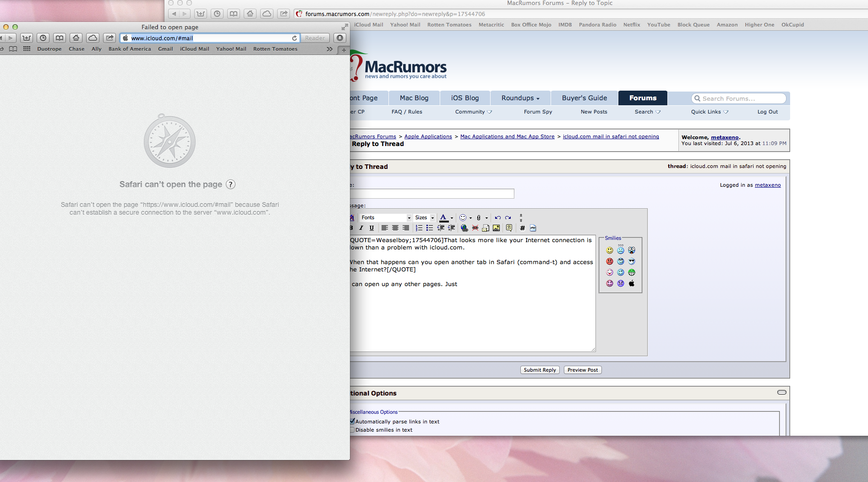Open Downloads icon in front Safari window
Viewport: 868px width, 482px height.
pyautogui.click(x=340, y=38)
